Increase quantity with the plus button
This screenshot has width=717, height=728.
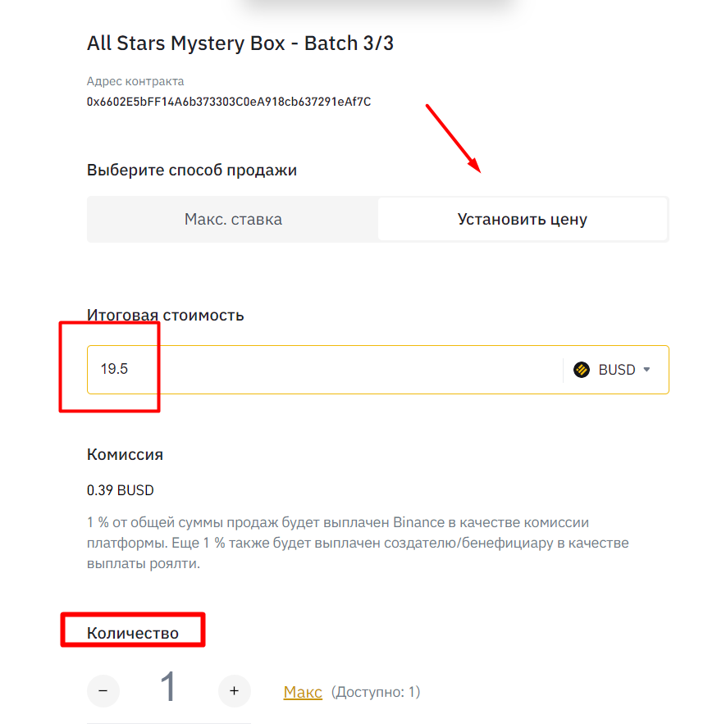pos(235,691)
